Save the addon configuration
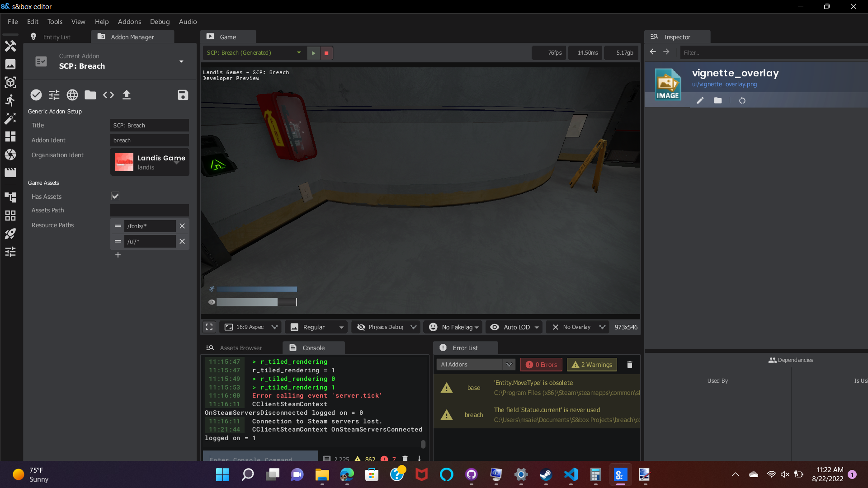 click(x=183, y=95)
